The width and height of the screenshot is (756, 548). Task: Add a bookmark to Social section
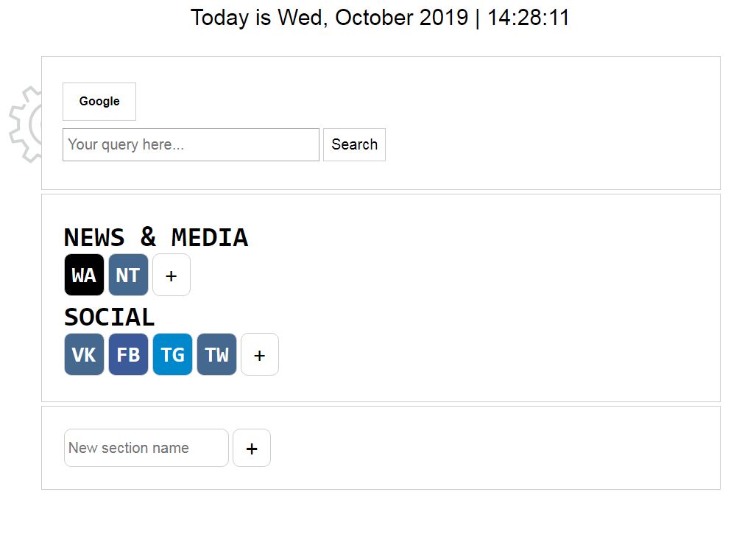click(x=260, y=354)
